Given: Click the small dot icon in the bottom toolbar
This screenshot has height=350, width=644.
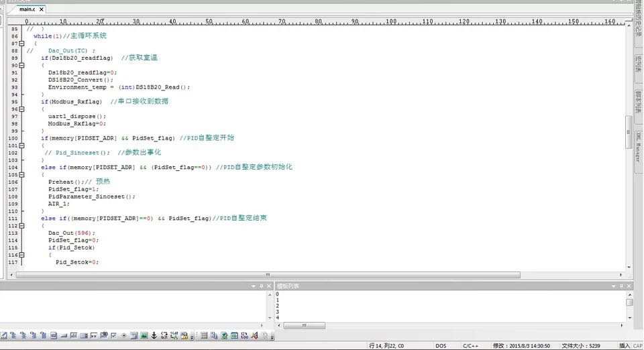Looking at the screenshot, I should click(123, 335).
